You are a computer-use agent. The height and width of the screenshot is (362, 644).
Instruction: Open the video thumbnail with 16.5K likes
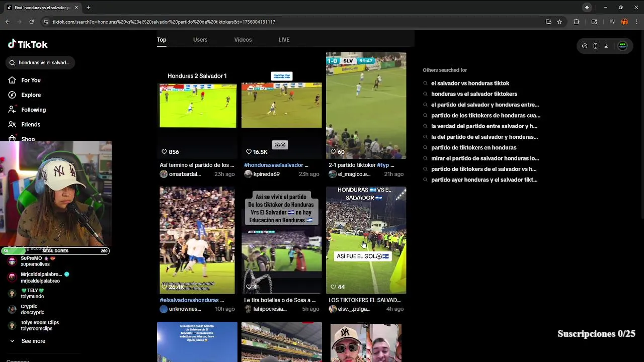(282, 105)
